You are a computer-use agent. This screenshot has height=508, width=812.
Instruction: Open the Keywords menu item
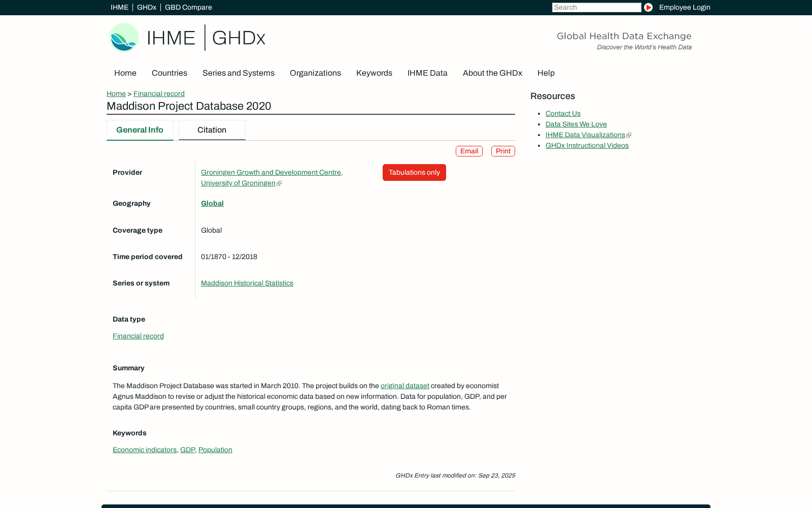tap(374, 73)
